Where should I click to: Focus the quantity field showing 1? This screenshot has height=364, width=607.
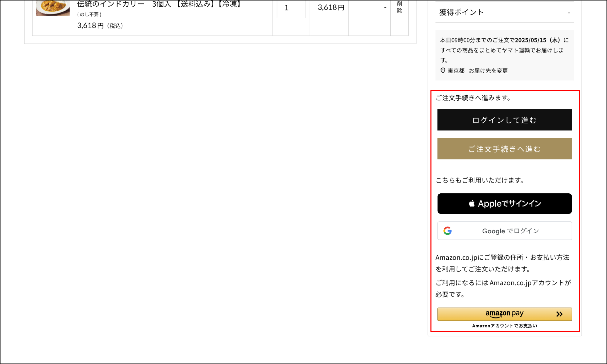[291, 8]
